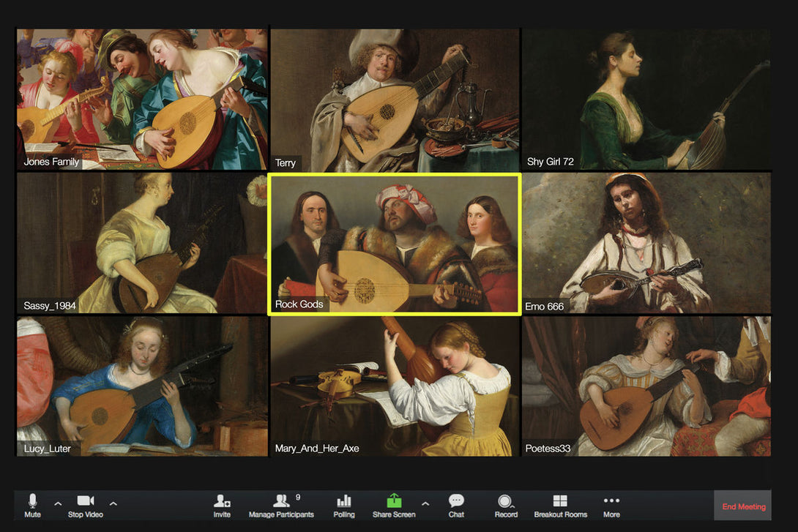
Task: Open Manage Participants panel
Action: (281, 505)
